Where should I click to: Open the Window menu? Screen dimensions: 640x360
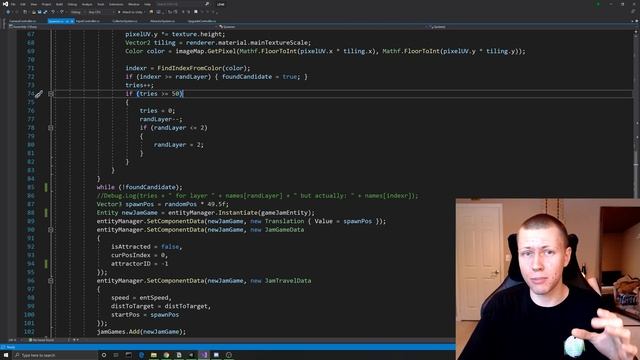tap(133, 4)
